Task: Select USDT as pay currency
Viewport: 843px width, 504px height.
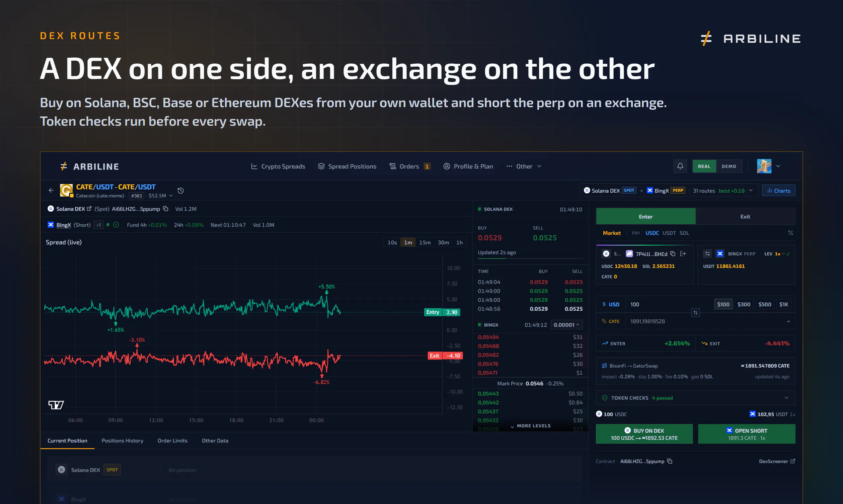Action: click(x=669, y=233)
